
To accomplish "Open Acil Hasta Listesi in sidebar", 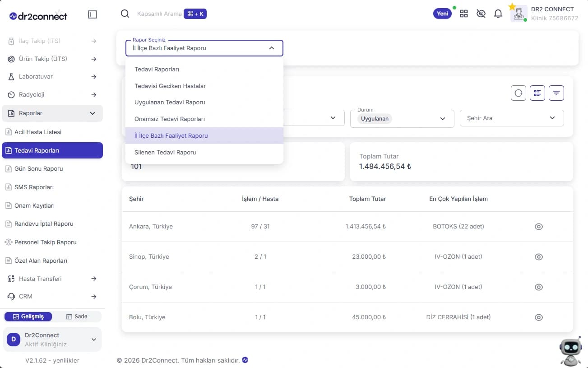I will (x=52, y=132).
